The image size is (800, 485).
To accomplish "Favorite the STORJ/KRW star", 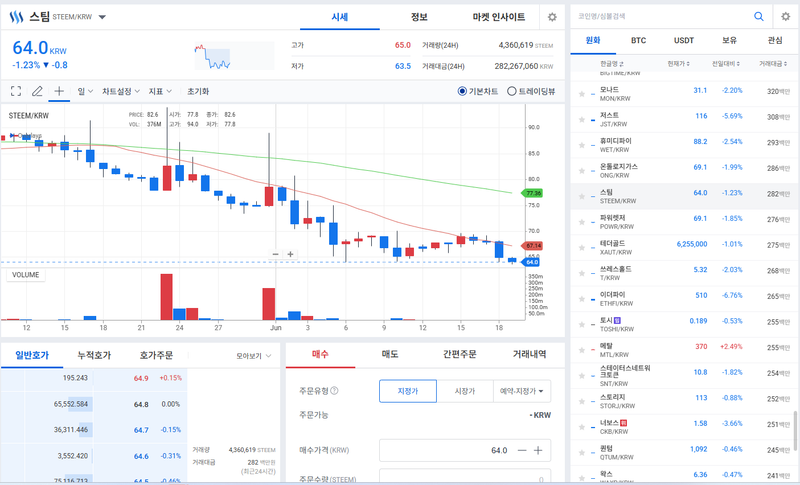I will [582, 401].
